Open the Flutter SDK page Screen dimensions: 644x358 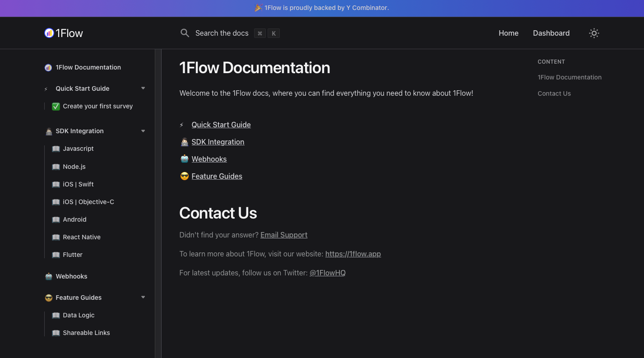point(73,255)
